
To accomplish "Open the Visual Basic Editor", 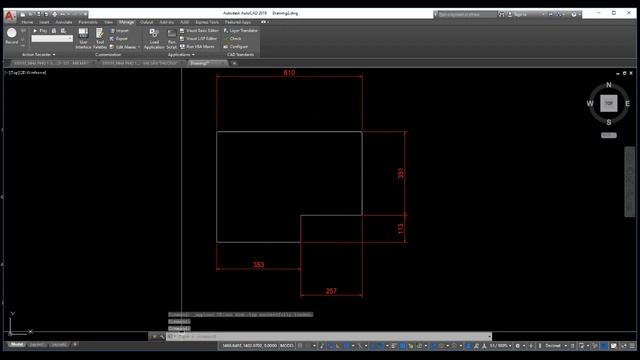I will click(x=199, y=31).
